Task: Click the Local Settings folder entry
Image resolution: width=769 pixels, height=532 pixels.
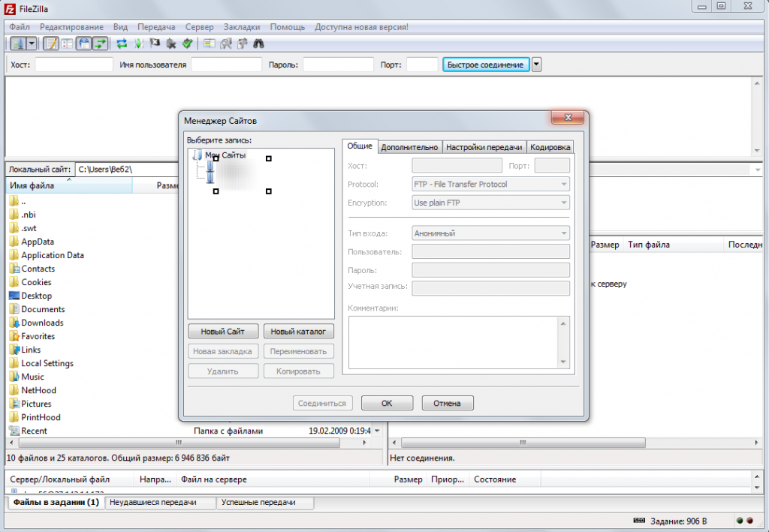Action: 47,363
